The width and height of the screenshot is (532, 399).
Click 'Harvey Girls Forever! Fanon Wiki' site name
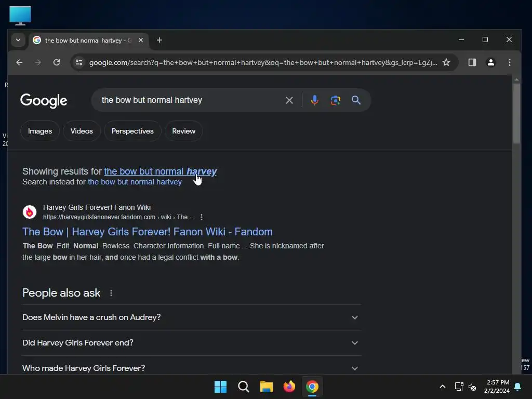click(x=97, y=207)
